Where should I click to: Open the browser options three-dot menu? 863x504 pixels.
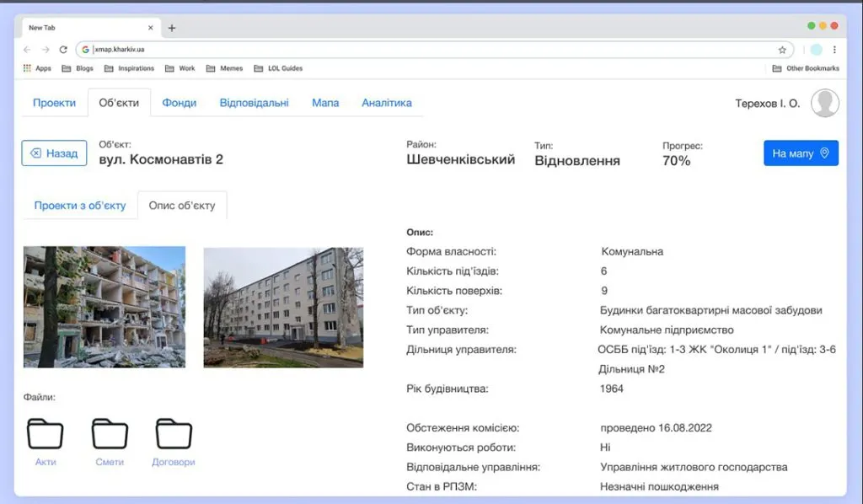[834, 49]
